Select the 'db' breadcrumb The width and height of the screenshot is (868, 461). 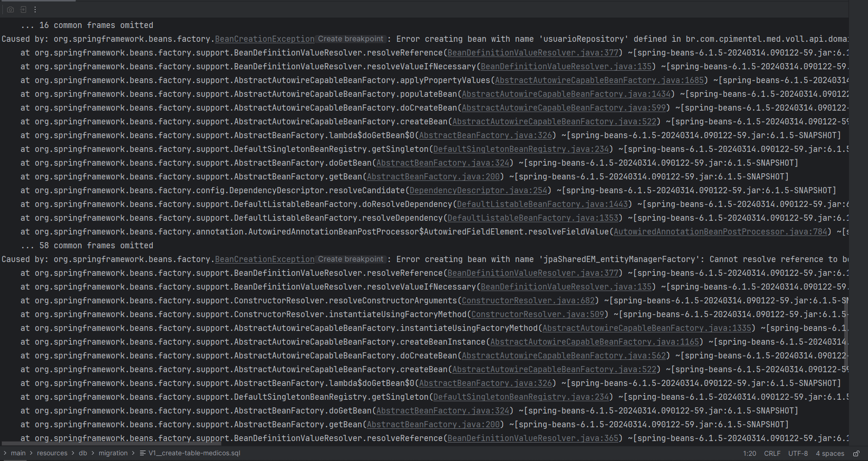(x=83, y=453)
